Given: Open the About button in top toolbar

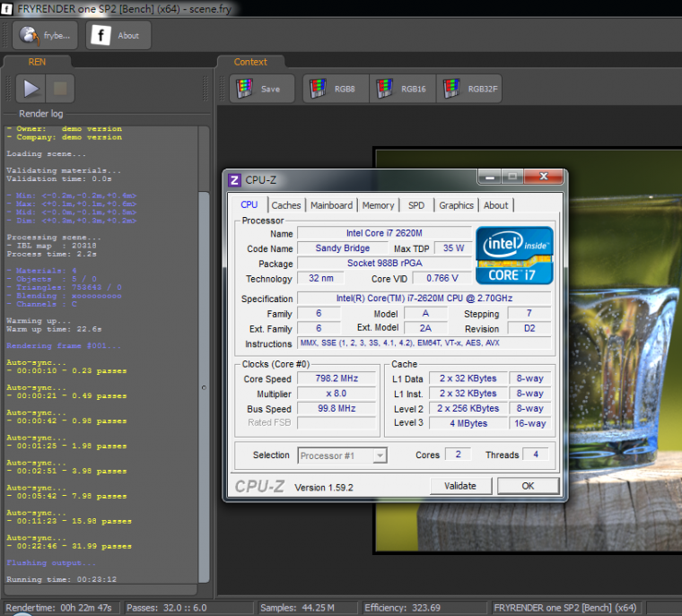Looking at the screenshot, I should tap(118, 36).
